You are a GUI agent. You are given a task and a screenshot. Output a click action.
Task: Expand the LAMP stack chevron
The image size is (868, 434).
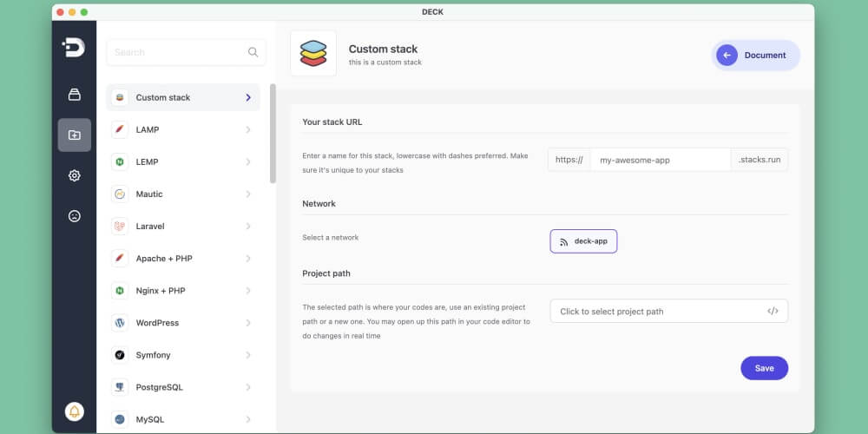click(x=248, y=129)
